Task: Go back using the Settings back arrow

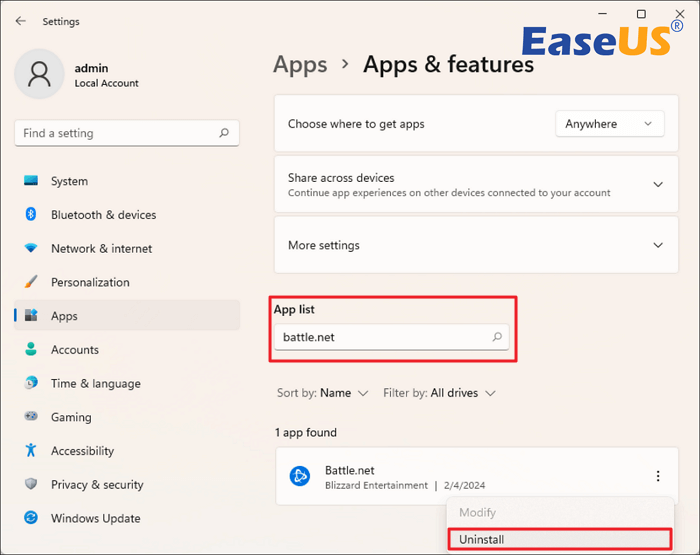Action: coord(21,21)
